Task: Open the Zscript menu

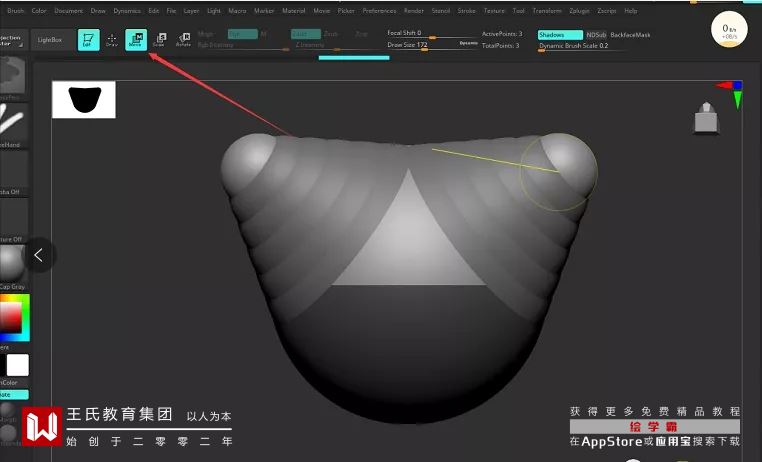Action: (606, 11)
